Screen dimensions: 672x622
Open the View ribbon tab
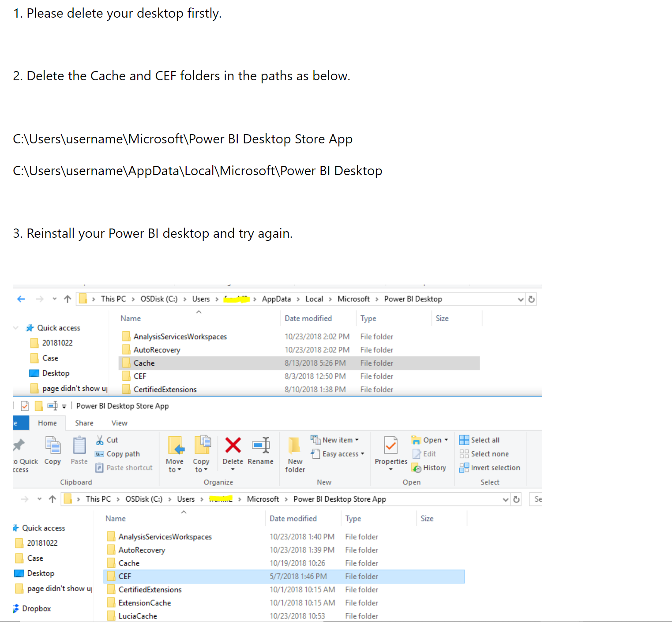click(x=120, y=423)
